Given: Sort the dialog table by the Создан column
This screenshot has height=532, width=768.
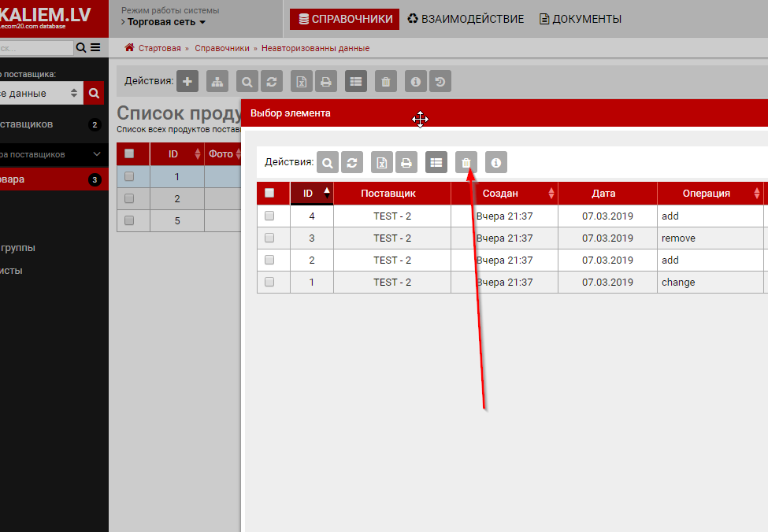Looking at the screenshot, I should [x=500, y=193].
